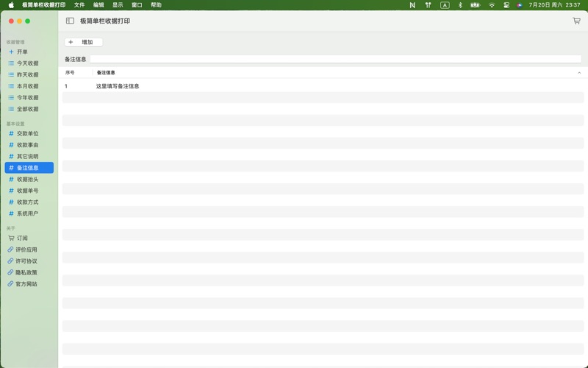Open 收据单号 settings
Screen dimensions: 588x368
pos(29,191)
